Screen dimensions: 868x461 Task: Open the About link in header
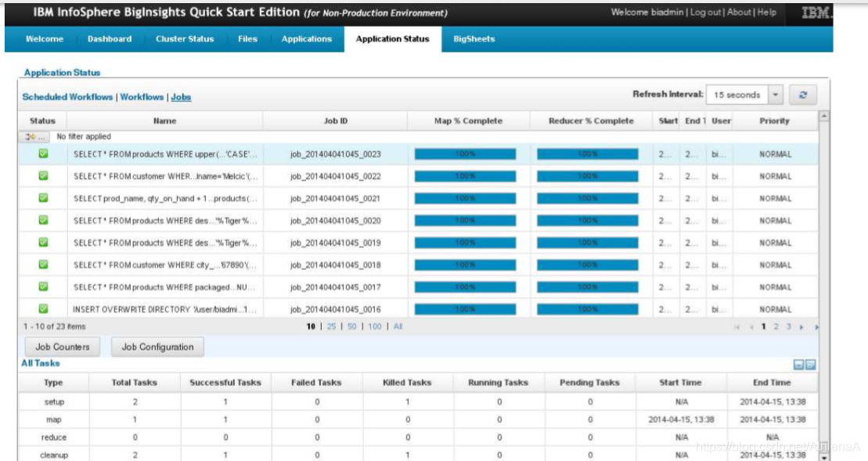739,13
